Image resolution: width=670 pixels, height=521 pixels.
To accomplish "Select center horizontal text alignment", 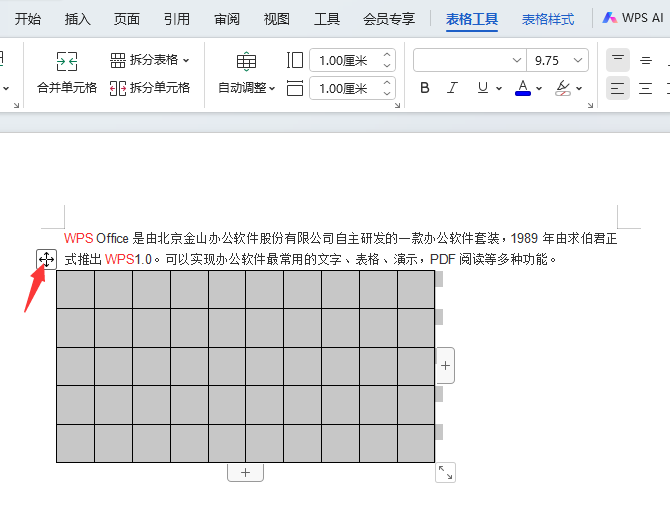I will click(x=646, y=88).
